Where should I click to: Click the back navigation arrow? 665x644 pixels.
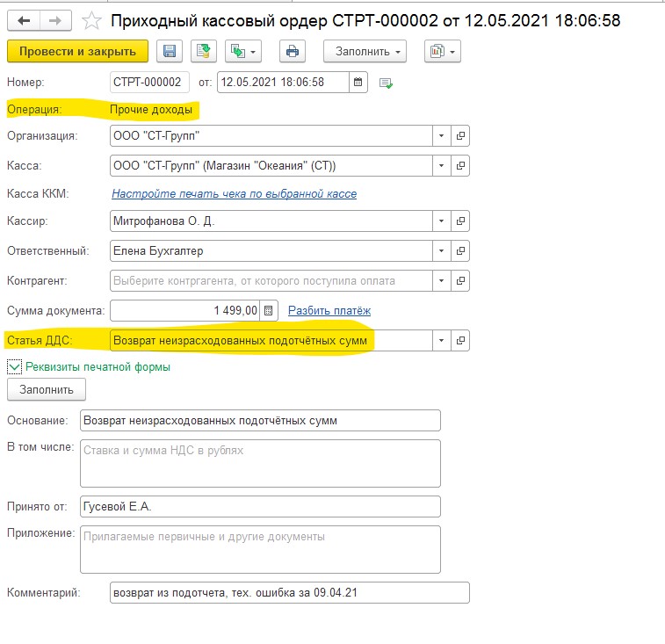tap(23, 19)
